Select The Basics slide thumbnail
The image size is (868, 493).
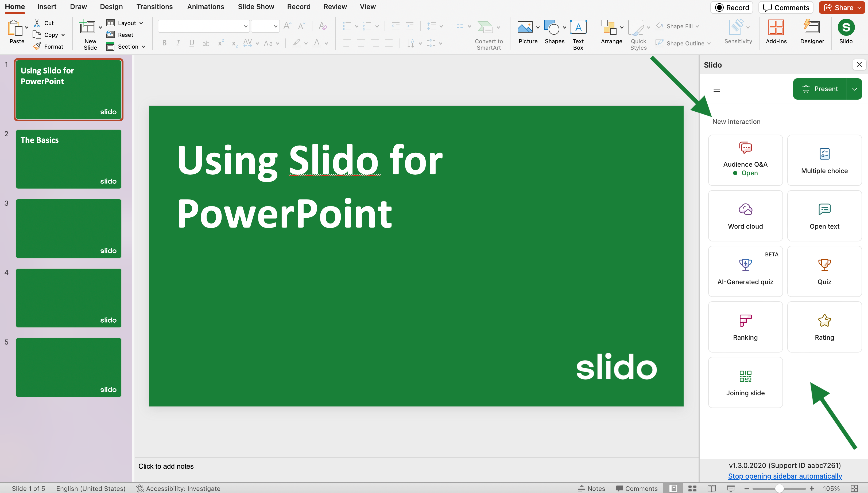[68, 159]
